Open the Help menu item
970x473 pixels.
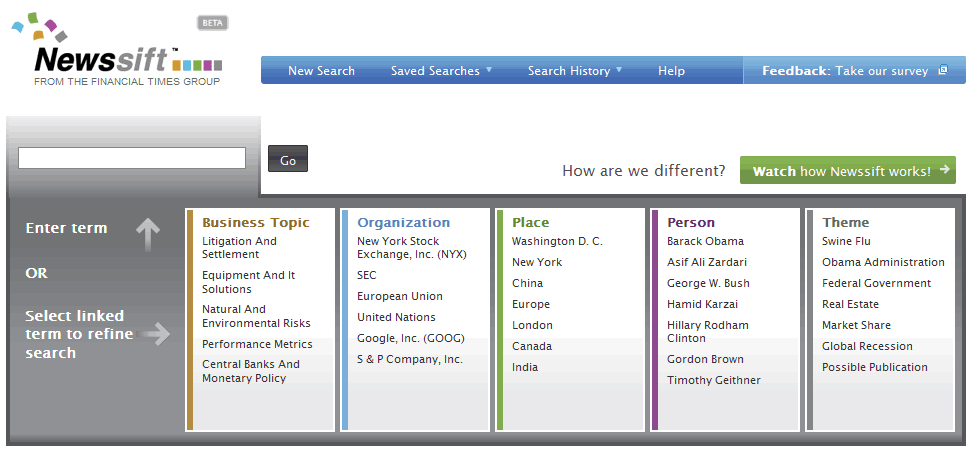[671, 71]
